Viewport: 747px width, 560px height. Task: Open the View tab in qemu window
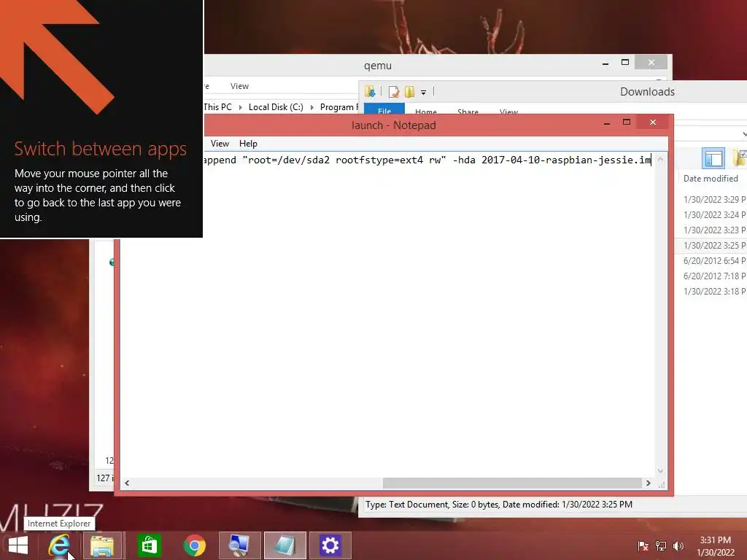[239, 86]
